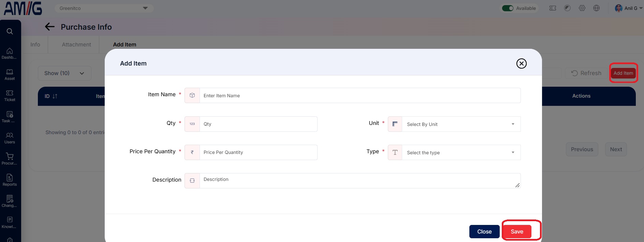Click the 123 icon beside Qty
Image resolution: width=644 pixels, height=242 pixels.
click(x=192, y=124)
